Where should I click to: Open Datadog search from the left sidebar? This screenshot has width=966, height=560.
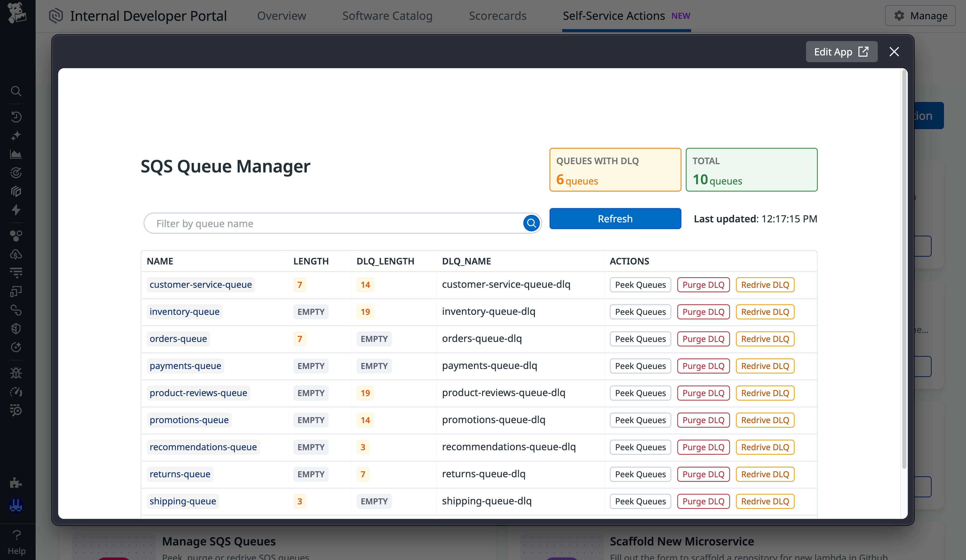pos(16,91)
